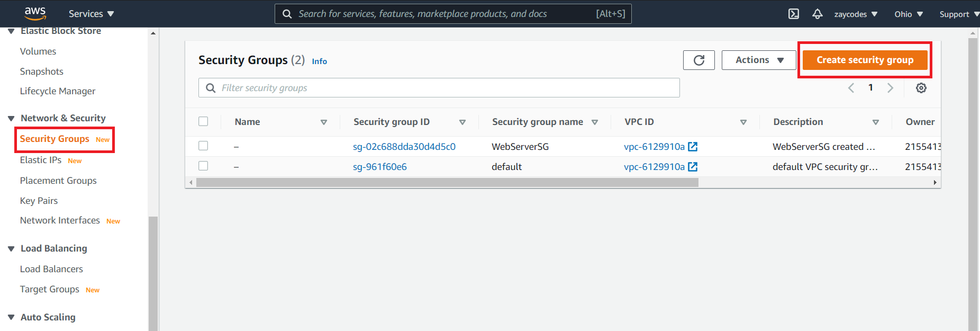Select the default security group checkbox
The height and width of the screenshot is (331, 980).
tap(203, 166)
